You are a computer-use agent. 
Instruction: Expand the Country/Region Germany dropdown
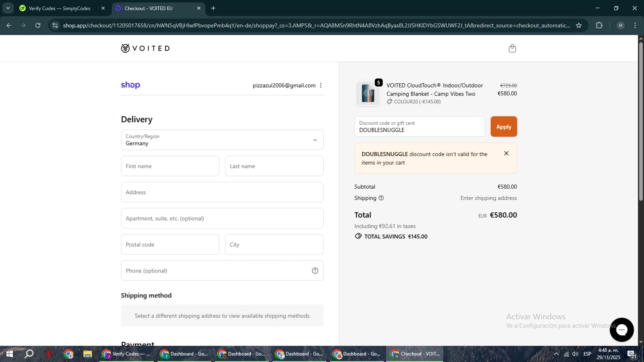pos(222,140)
